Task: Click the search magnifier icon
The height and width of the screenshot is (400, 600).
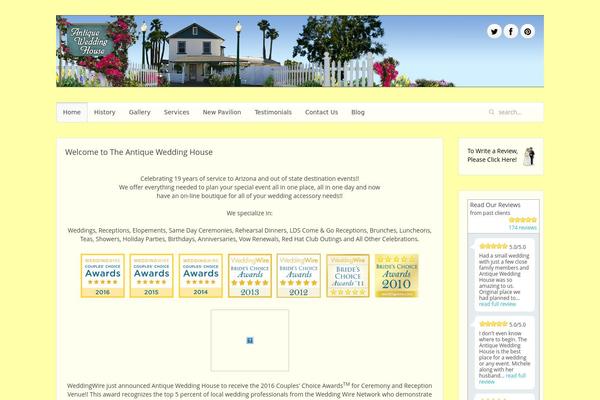Action: tap(491, 112)
